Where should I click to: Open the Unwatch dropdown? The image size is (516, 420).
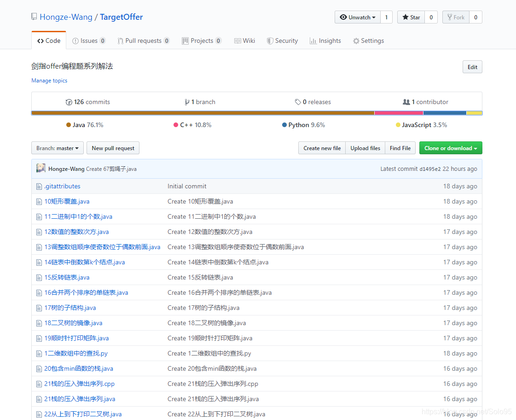point(357,17)
